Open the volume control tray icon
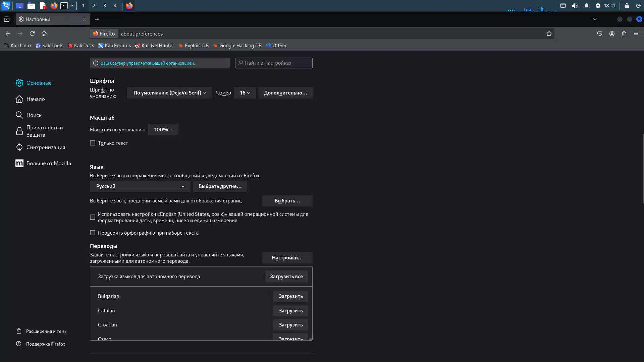 pos(575,6)
